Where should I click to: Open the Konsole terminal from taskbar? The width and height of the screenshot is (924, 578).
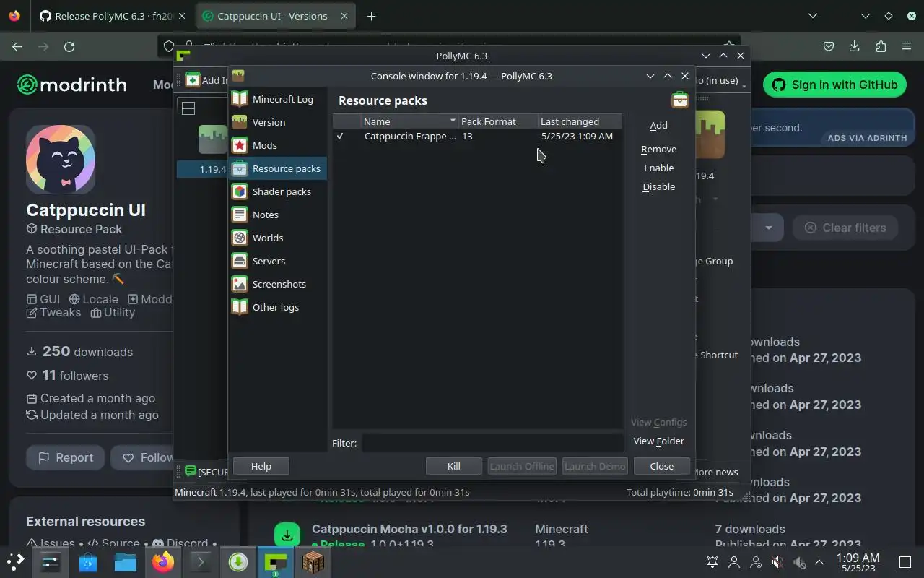tap(201, 561)
